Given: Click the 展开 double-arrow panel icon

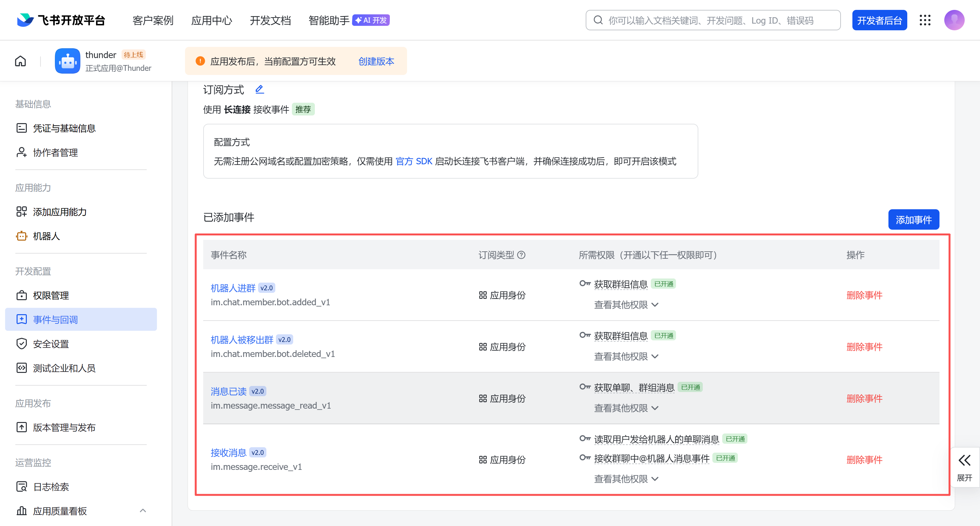Looking at the screenshot, I should 964,461.
